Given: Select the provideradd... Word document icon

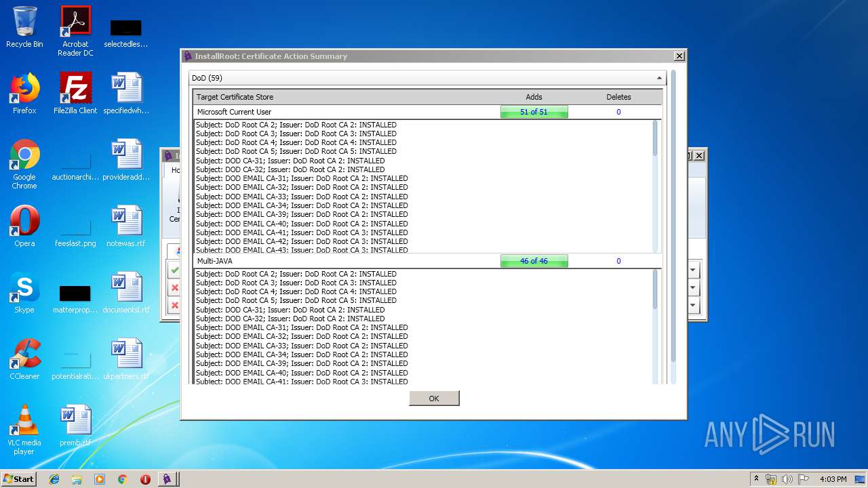Looking at the screenshot, I should coord(126,160).
